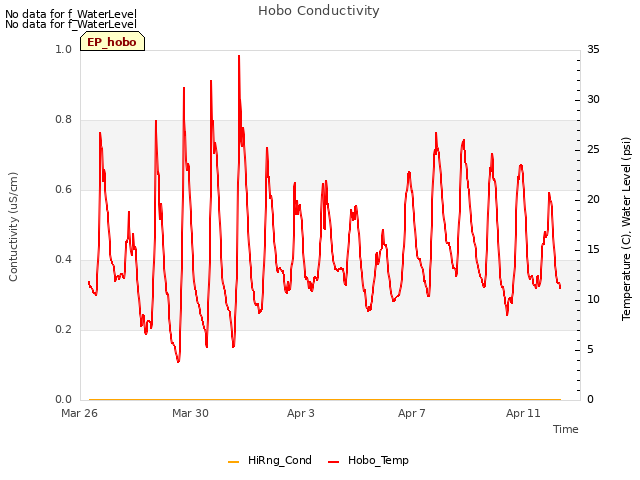Click the highest red temperature peak near Apr 1

[x=239, y=56]
